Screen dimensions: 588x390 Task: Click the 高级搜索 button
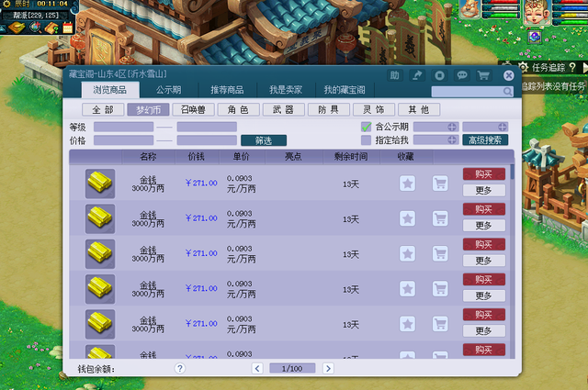click(x=485, y=140)
